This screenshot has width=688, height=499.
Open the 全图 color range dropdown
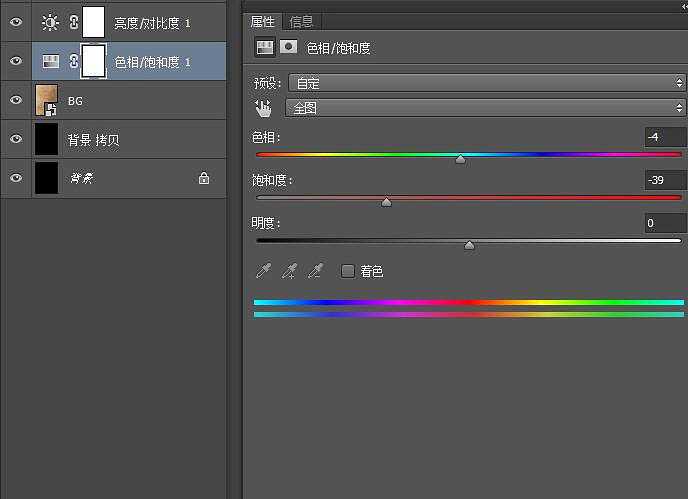485,107
